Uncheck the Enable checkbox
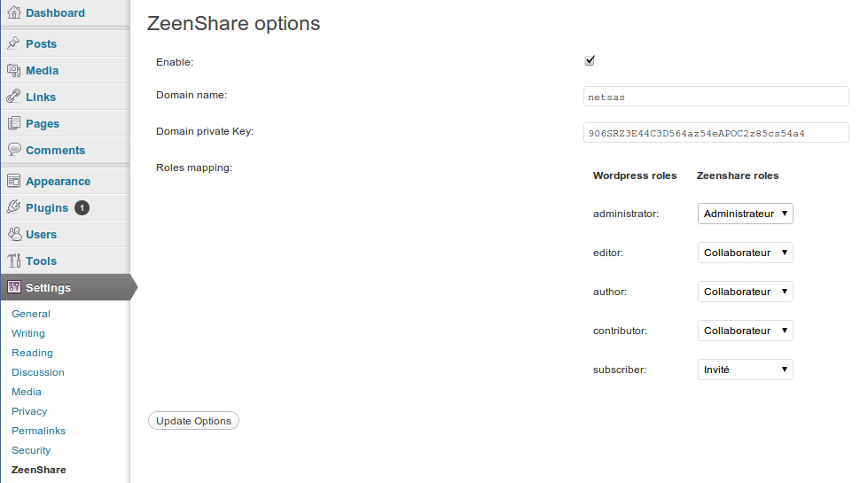This screenshot has width=868, height=483. [590, 60]
